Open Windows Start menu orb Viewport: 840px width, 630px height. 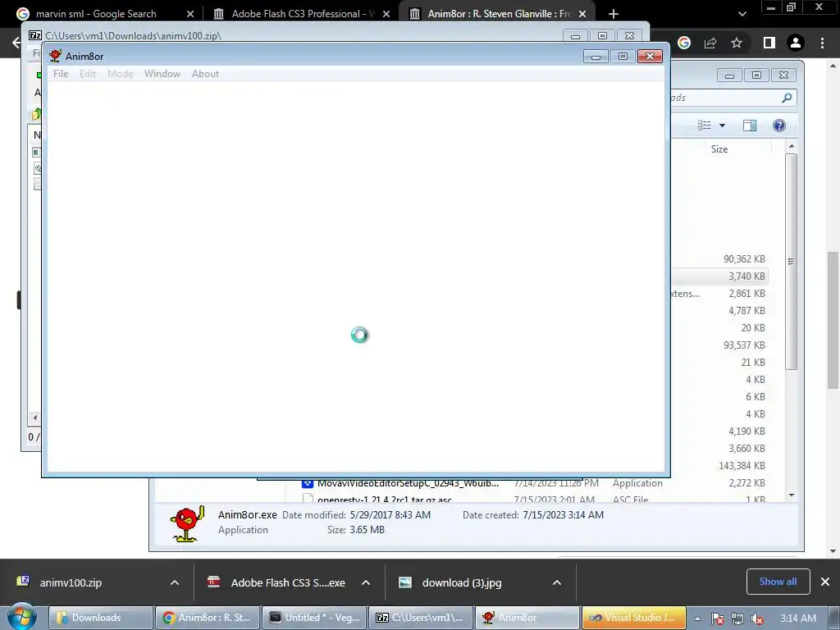pos(21,617)
